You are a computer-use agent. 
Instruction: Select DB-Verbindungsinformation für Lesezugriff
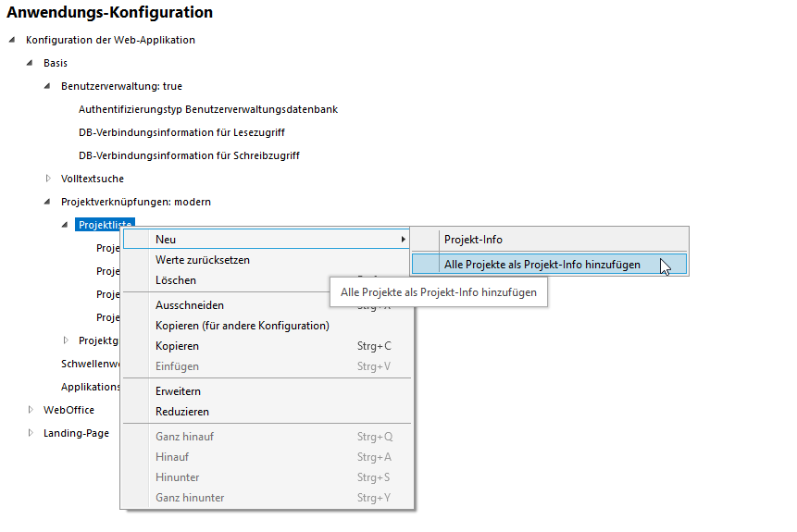click(181, 132)
